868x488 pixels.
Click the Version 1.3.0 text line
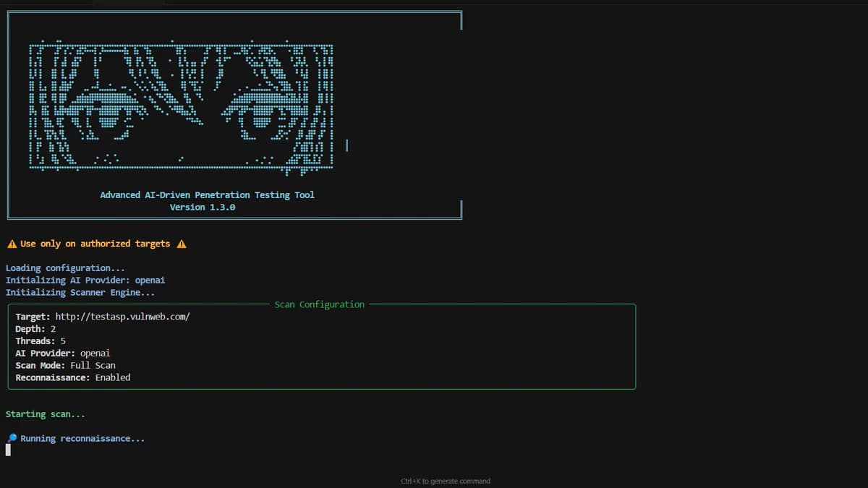(203, 207)
